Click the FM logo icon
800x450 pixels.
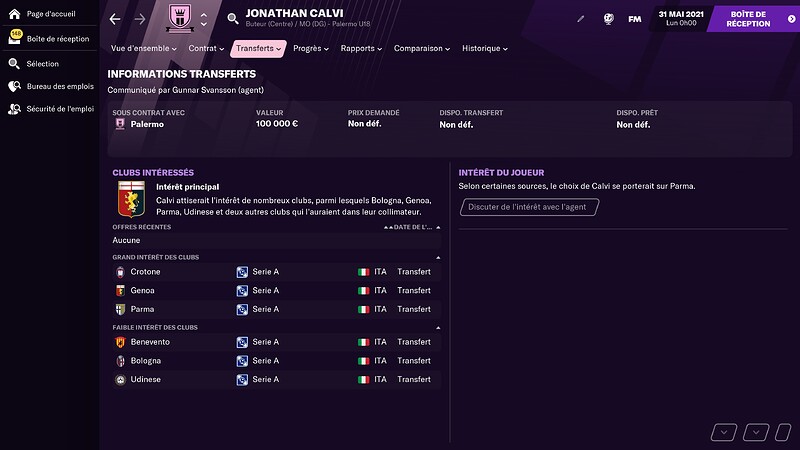coord(635,19)
